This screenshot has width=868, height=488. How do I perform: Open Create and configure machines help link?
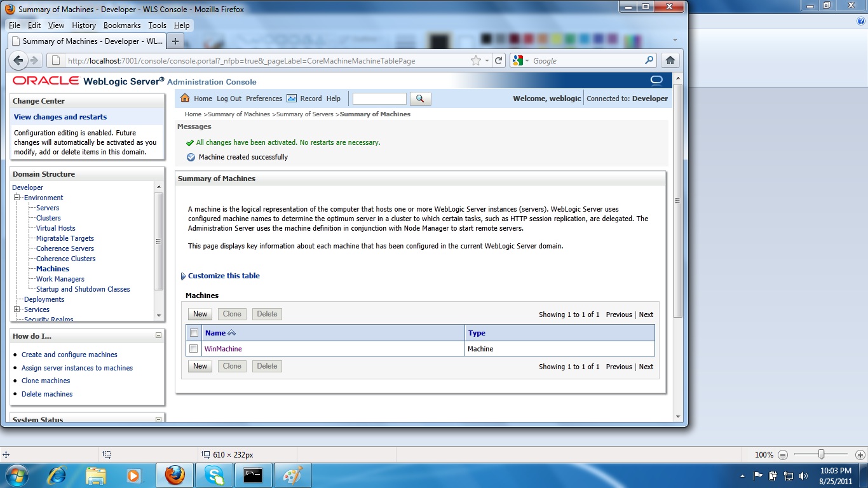click(69, 355)
